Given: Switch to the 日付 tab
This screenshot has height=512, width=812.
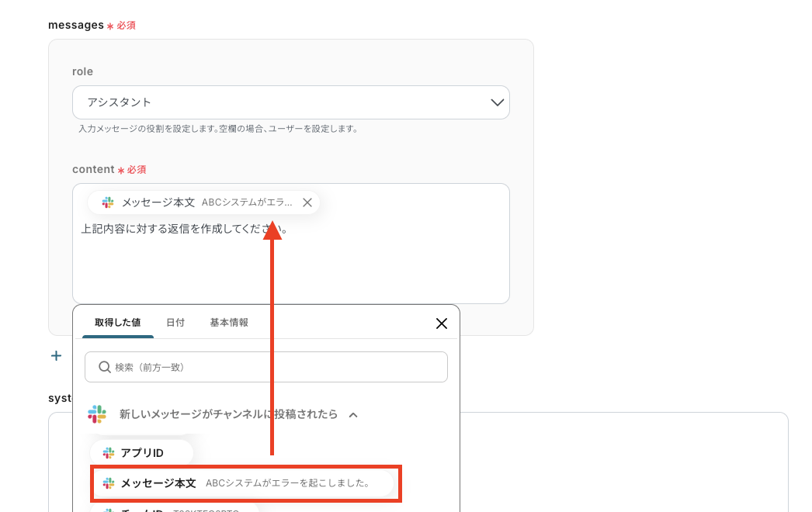Looking at the screenshot, I should (x=175, y=321).
